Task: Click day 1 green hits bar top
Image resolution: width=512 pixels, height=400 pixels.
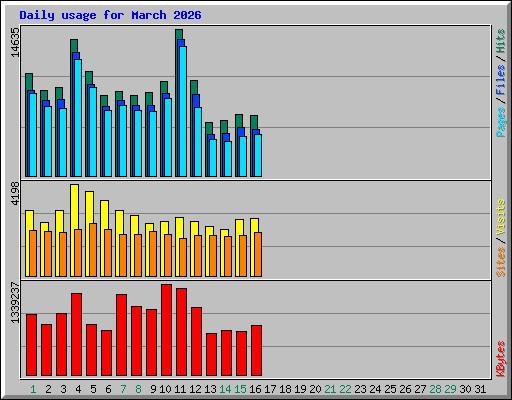Action: [29, 81]
